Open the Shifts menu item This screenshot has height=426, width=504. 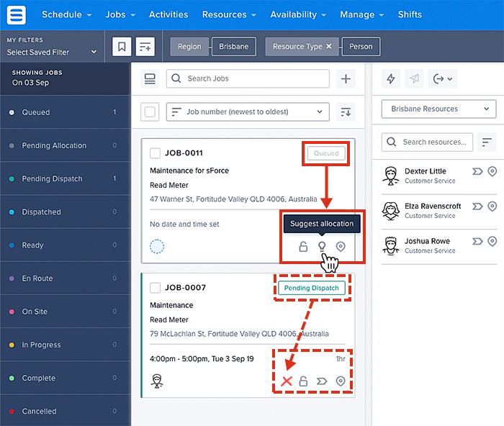(410, 14)
